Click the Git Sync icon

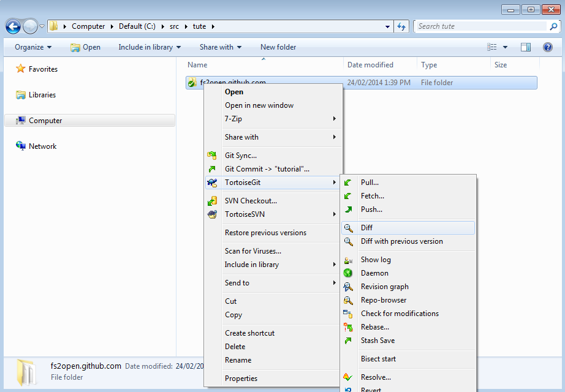212,156
